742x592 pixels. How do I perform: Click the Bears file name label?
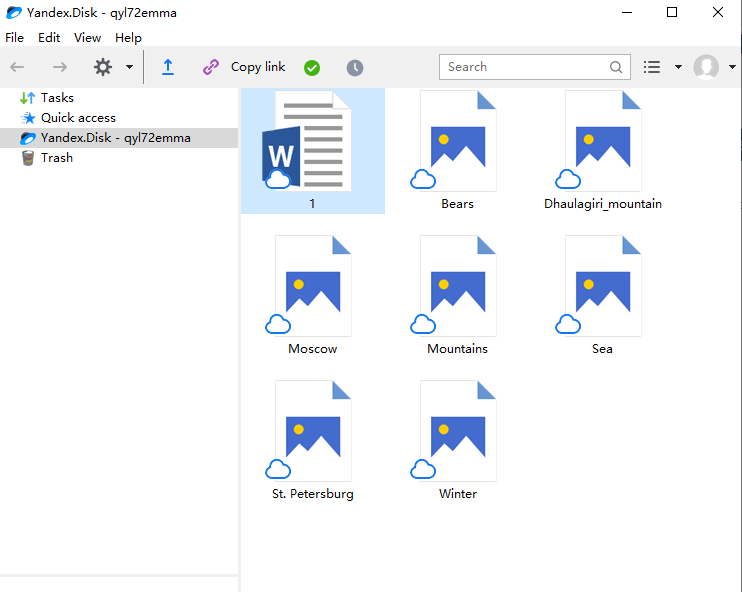click(458, 203)
